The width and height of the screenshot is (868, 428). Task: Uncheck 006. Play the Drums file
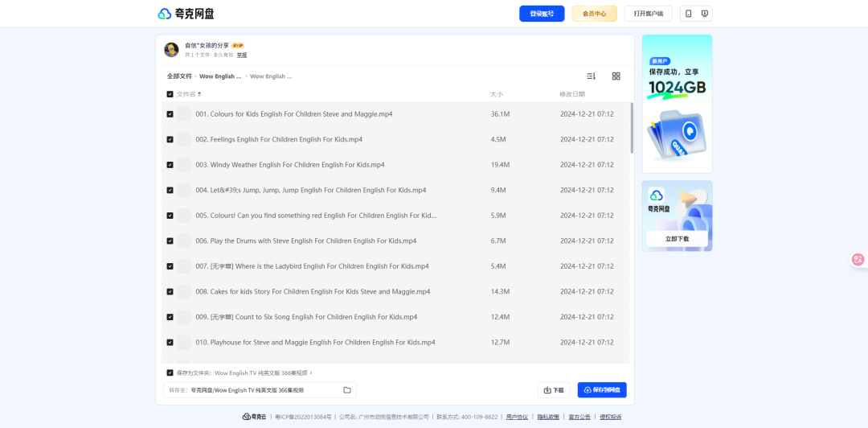point(170,241)
